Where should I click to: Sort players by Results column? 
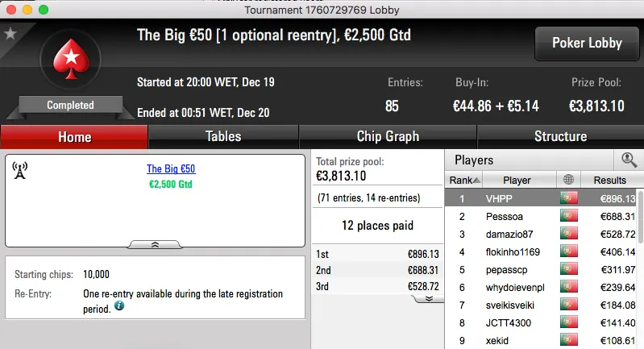coord(609,180)
